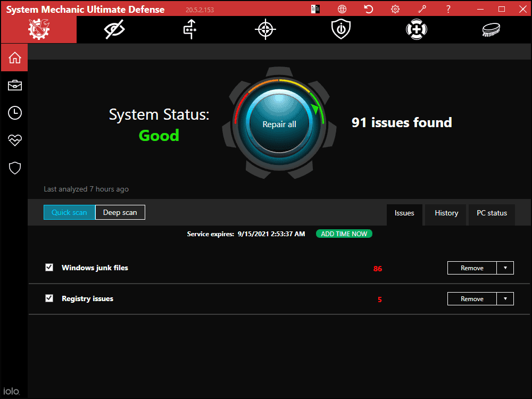Uncheck the Windows junk files item
The image size is (532, 399).
pyautogui.click(x=49, y=267)
